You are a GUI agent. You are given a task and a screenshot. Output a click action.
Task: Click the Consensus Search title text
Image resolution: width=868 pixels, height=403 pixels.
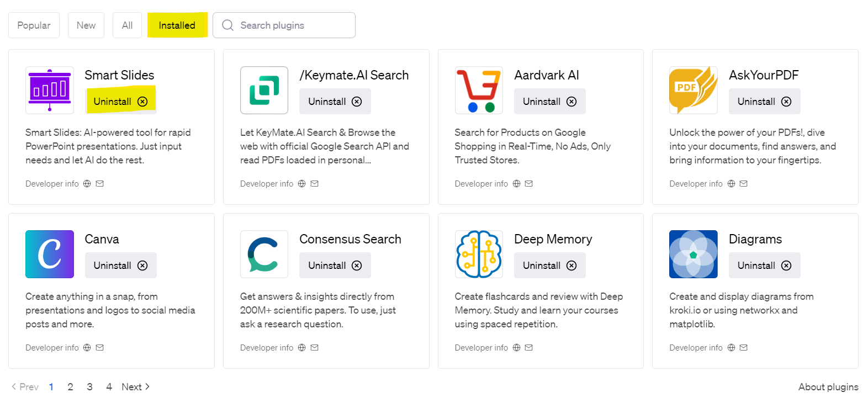(x=350, y=239)
